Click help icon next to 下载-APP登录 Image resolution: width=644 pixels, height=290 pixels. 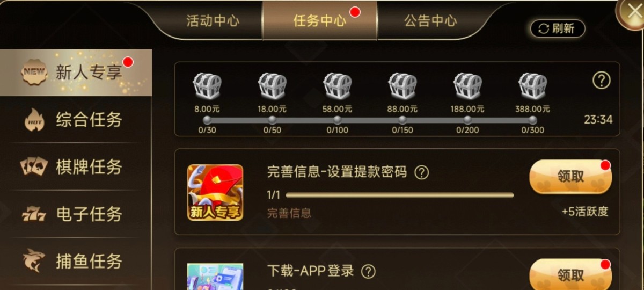click(368, 271)
